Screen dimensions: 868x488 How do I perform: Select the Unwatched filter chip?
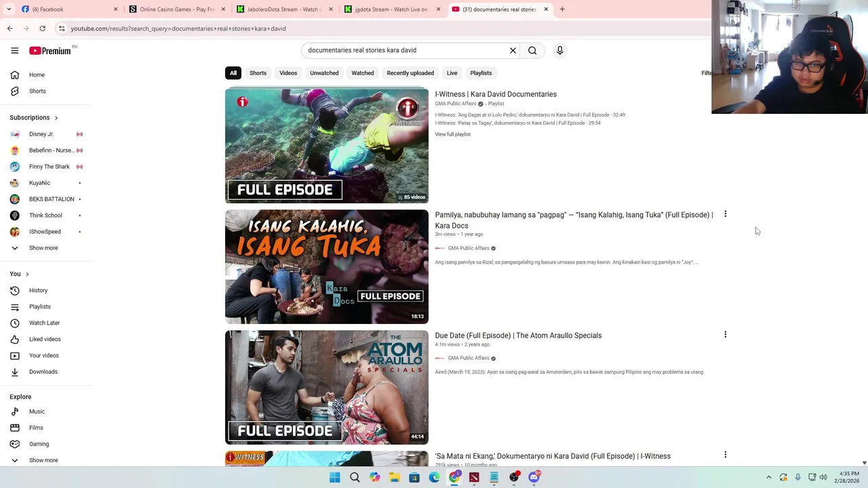(x=324, y=73)
